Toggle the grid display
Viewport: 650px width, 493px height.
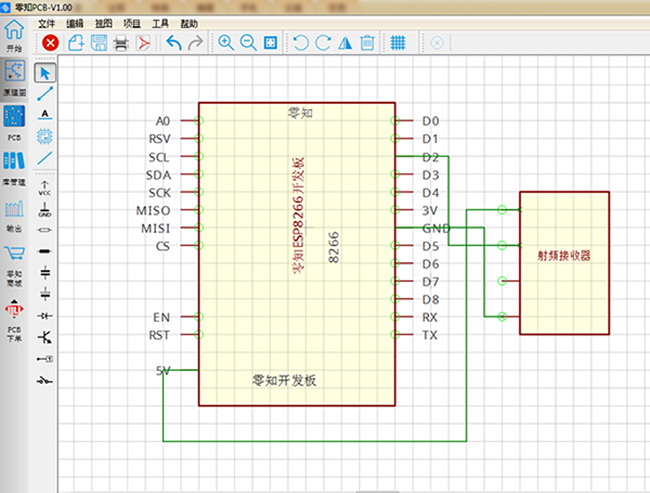point(398,43)
